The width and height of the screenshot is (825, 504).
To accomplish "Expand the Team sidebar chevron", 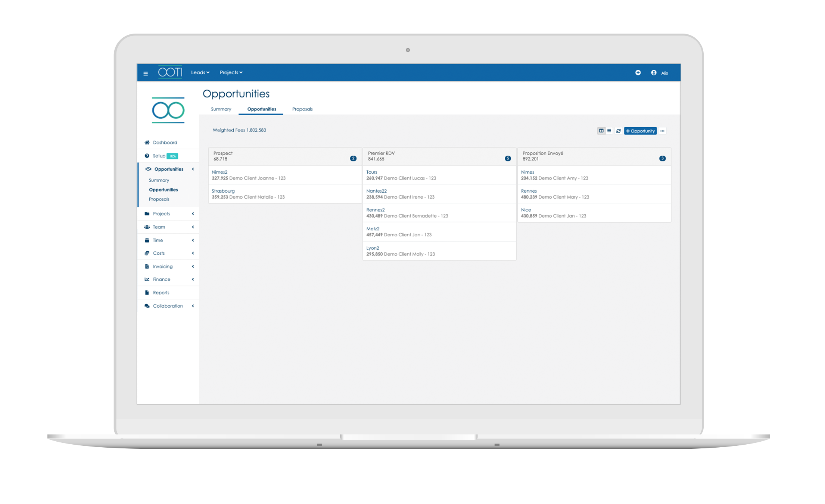I will pyautogui.click(x=193, y=227).
